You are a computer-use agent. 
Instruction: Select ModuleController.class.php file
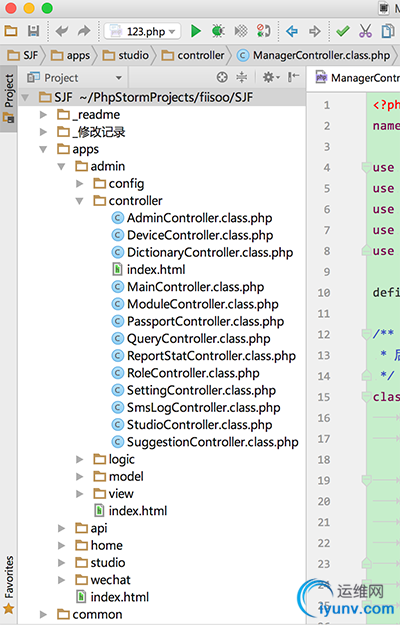pyautogui.click(x=195, y=304)
